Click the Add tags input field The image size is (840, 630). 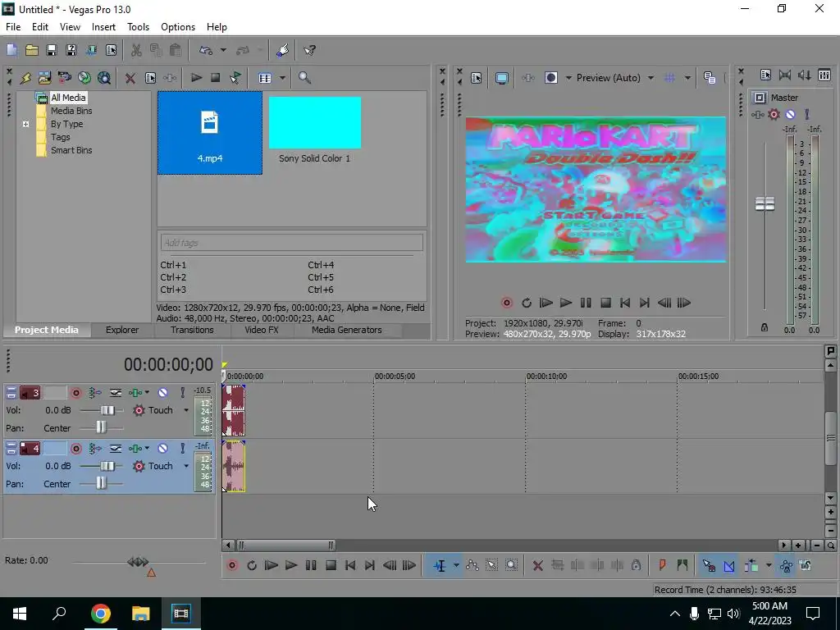tap(291, 243)
